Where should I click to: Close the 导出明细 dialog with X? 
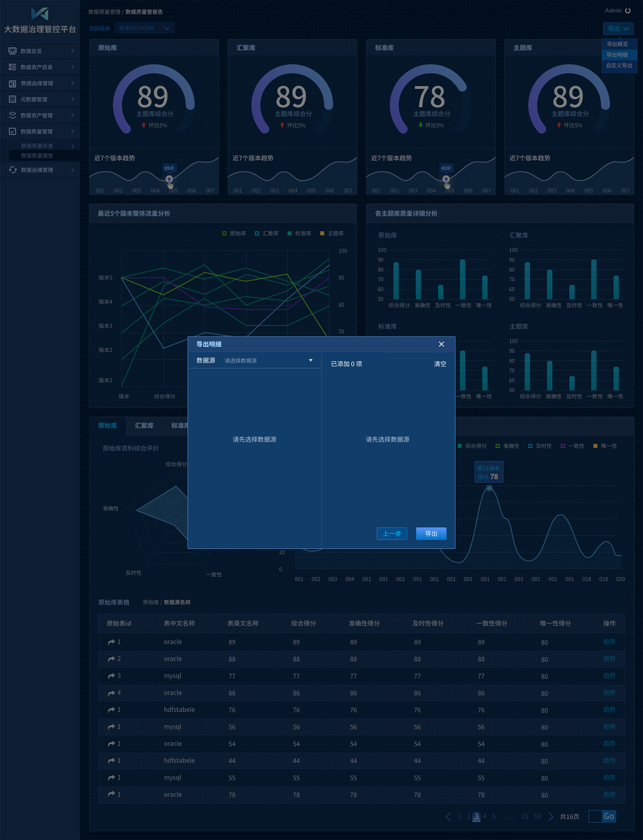(x=441, y=344)
